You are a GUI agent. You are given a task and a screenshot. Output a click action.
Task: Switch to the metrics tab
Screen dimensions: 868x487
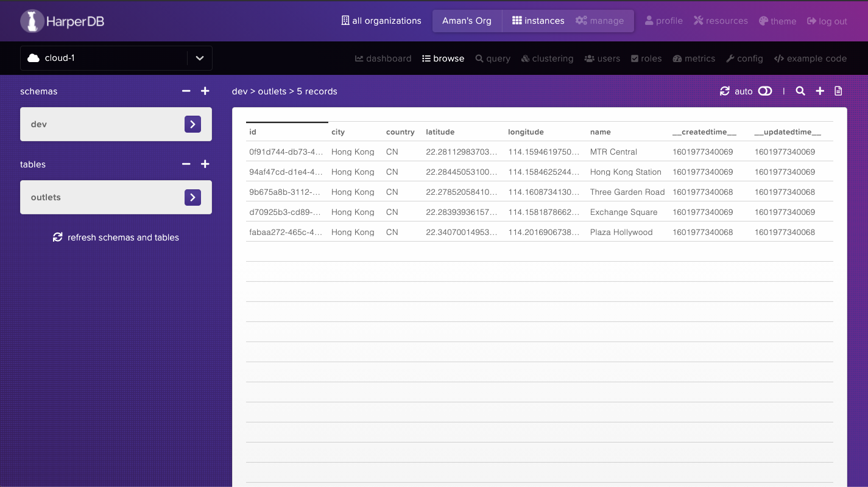click(x=694, y=58)
